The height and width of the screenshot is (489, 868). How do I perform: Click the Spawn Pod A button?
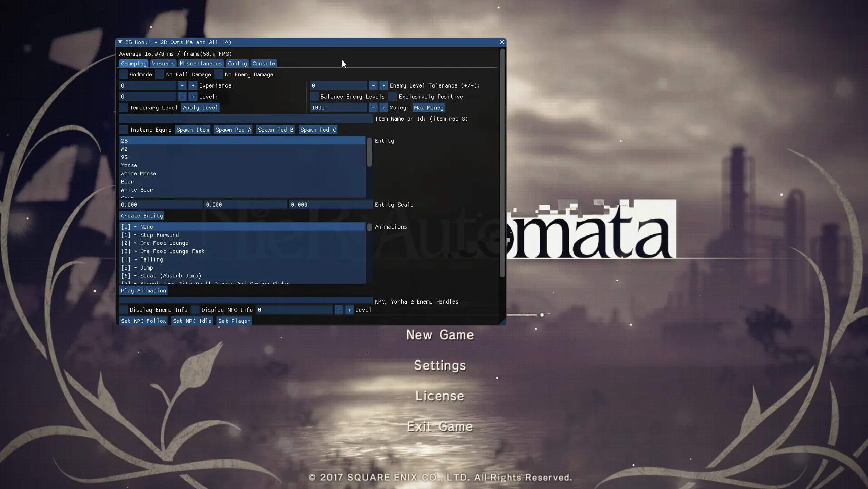pos(233,130)
